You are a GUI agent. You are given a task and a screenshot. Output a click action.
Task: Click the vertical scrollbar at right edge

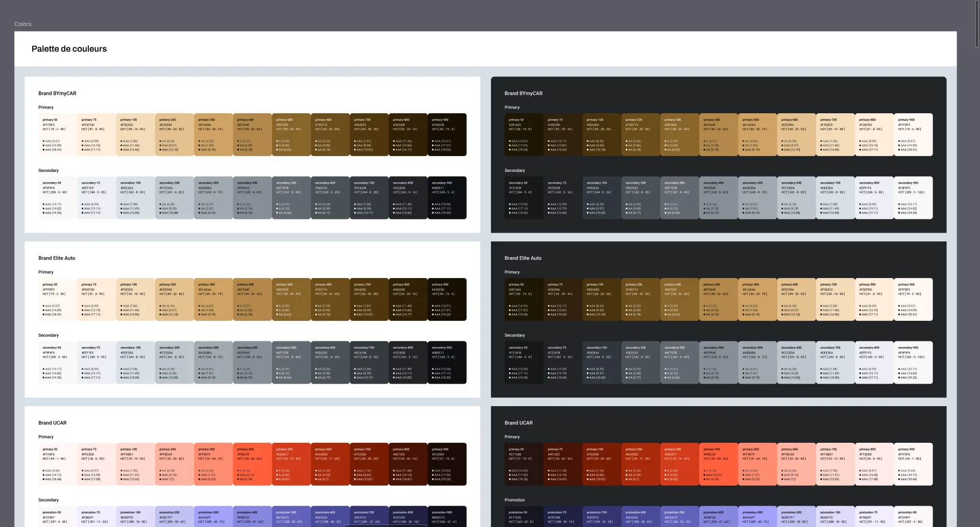pyautogui.click(x=977, y=25)
